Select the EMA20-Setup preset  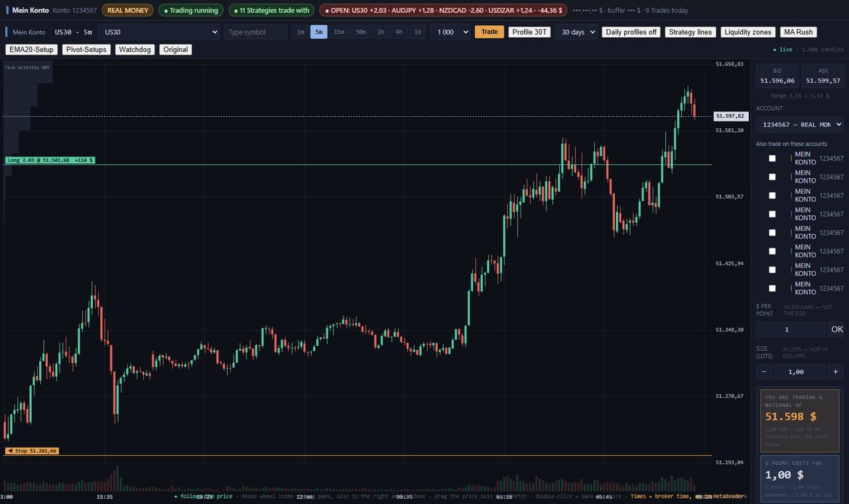click(x=31, y=50)
